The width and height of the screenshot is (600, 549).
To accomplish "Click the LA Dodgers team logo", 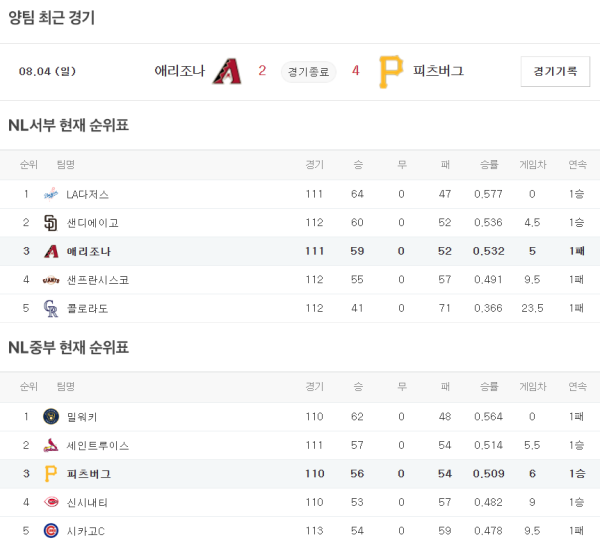I will [51, 194].
